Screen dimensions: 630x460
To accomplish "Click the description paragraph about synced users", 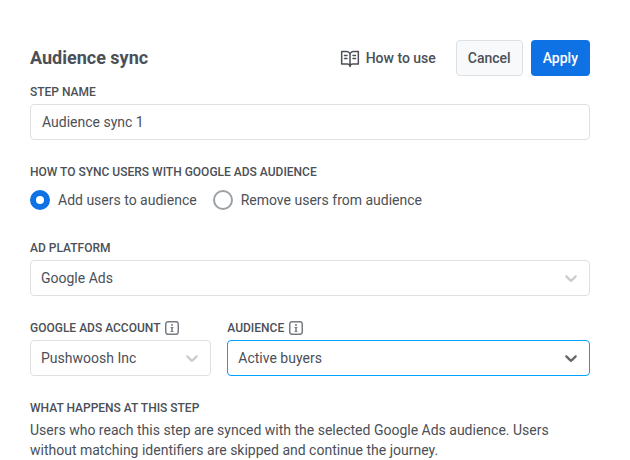I will coord(289,440).
